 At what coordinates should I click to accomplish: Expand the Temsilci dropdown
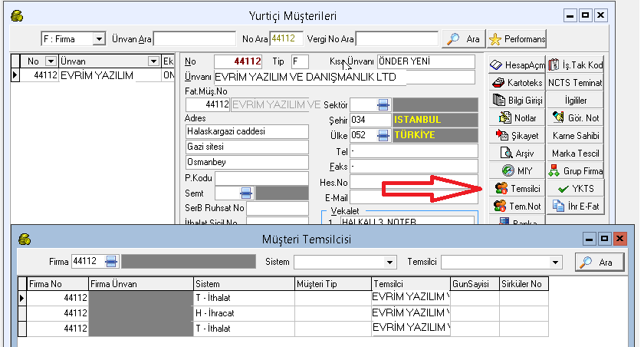coord(555,262)
